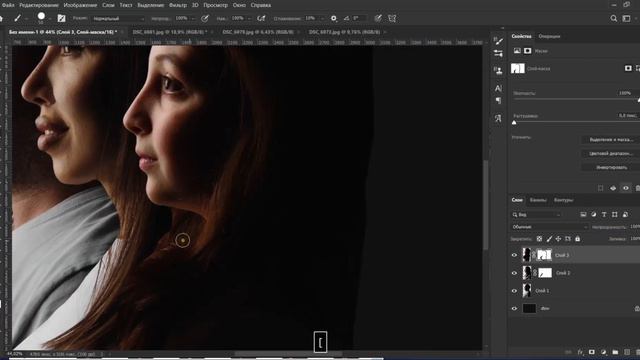Image resolution: width=640 pixels, height=360 pixels.
Task: Toggle pressure for size icon
Action: click(378, 18)
